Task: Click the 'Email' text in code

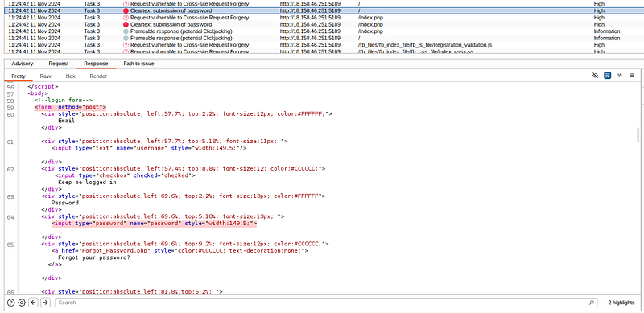Action: click(x=66, y=121)
